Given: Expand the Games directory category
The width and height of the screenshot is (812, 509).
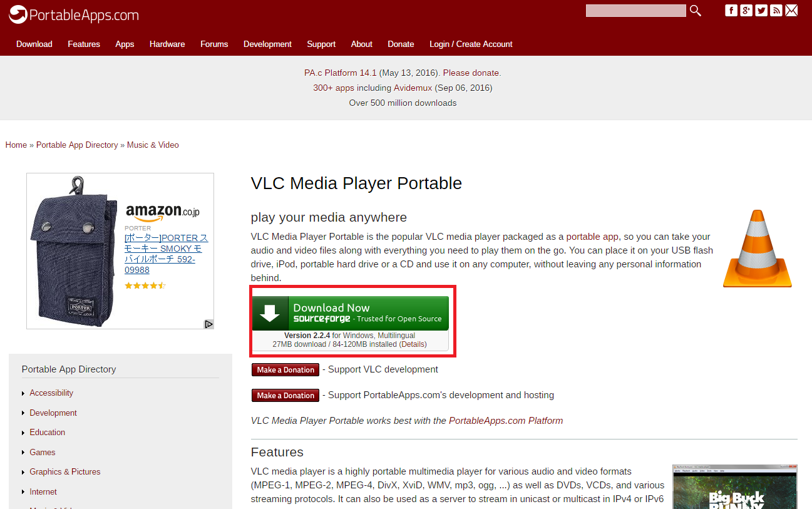Looking at the screenshot, I should pyautogui.click(x=43, y=452).
